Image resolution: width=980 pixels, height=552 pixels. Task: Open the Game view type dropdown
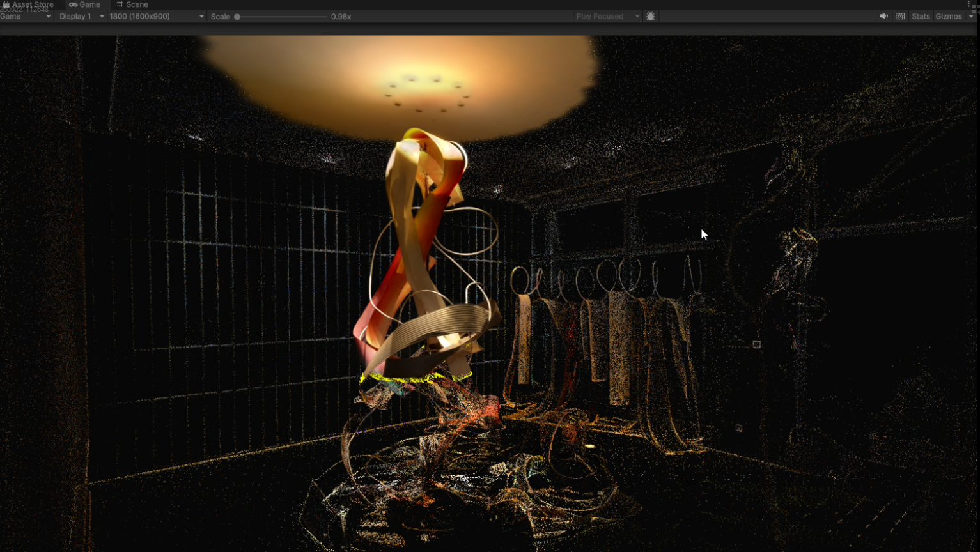pos(26,17)
